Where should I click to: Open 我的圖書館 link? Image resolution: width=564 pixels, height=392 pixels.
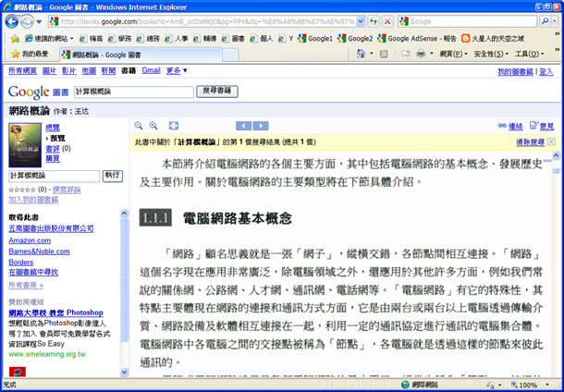click(515, 72)
